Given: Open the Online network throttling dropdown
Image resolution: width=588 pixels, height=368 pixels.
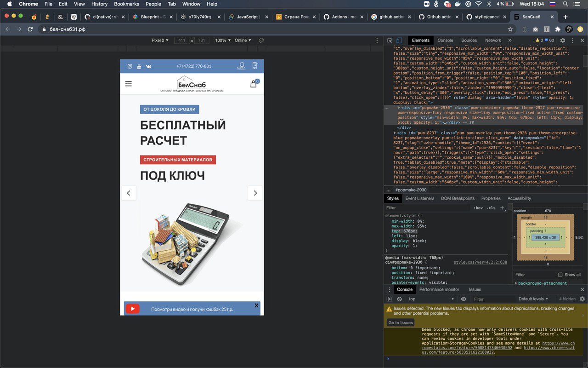Looking at the screenshot, I should tap(243, 40).
